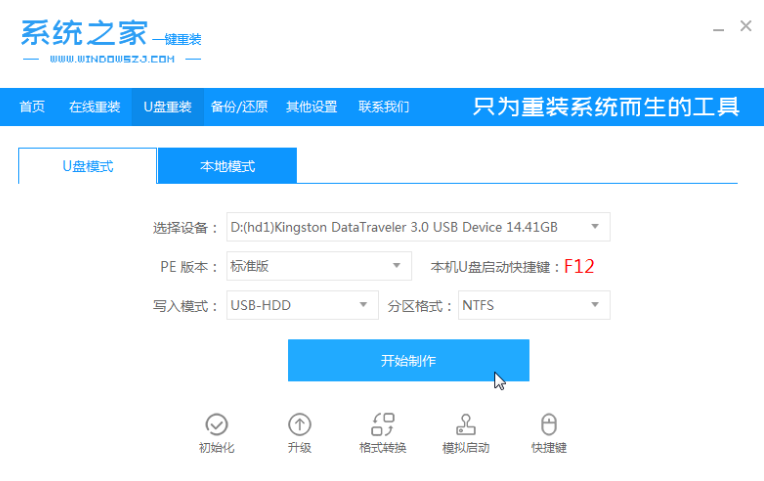The image size is (764, 481).
Task: Open the 备份/还原 menu item
Action: point(239,107)
